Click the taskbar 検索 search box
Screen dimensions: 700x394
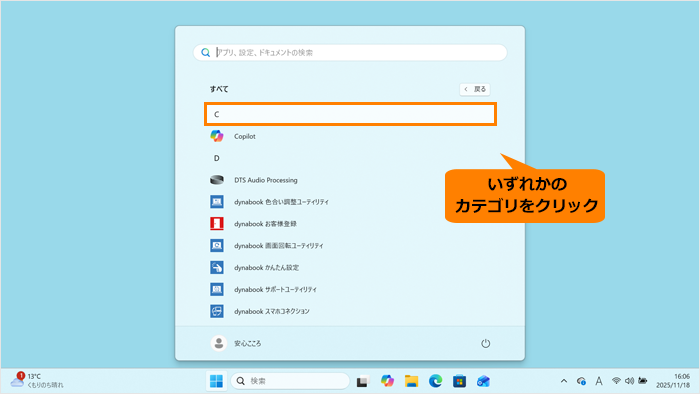pos(290,381)
